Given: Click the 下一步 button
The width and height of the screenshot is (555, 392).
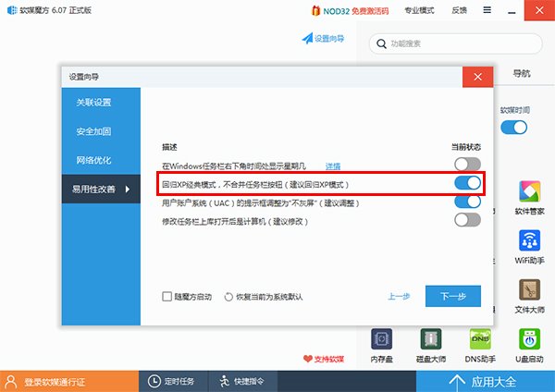Looking at the screenshot, I should (453, 296).
